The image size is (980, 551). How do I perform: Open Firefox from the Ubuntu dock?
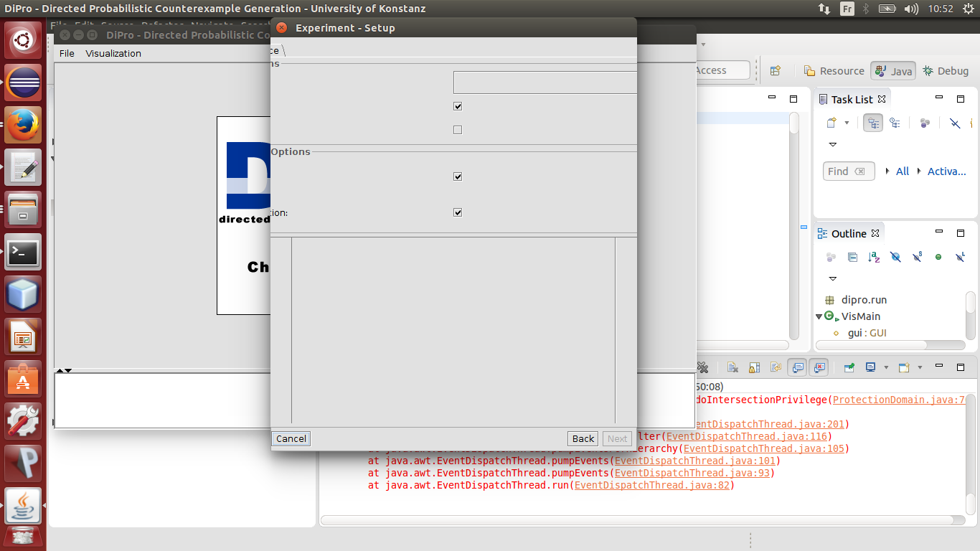(x=23, y=126)
